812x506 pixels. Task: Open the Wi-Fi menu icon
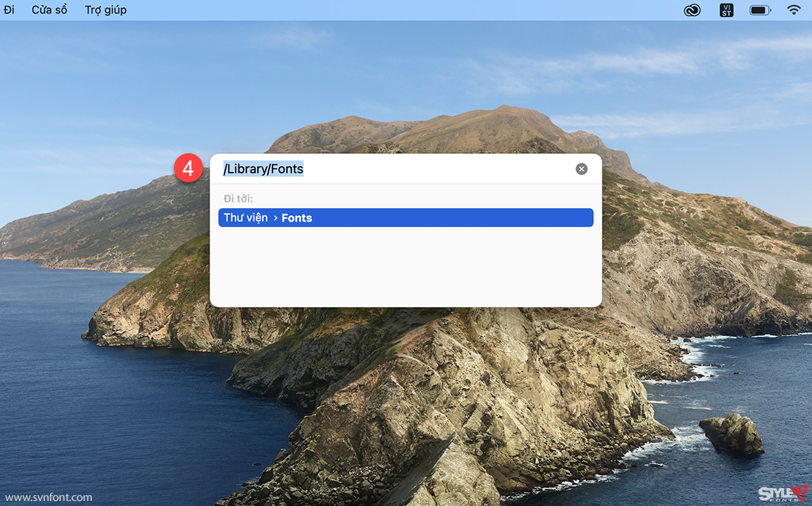click(793, 9)
